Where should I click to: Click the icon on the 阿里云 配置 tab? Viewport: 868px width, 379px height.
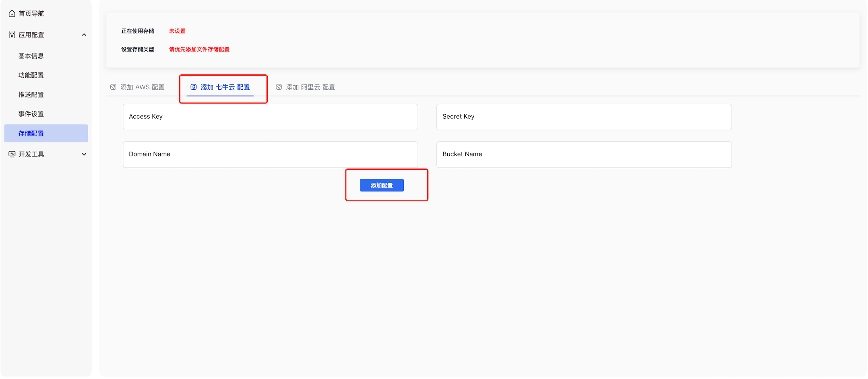[x=279, y=87]
